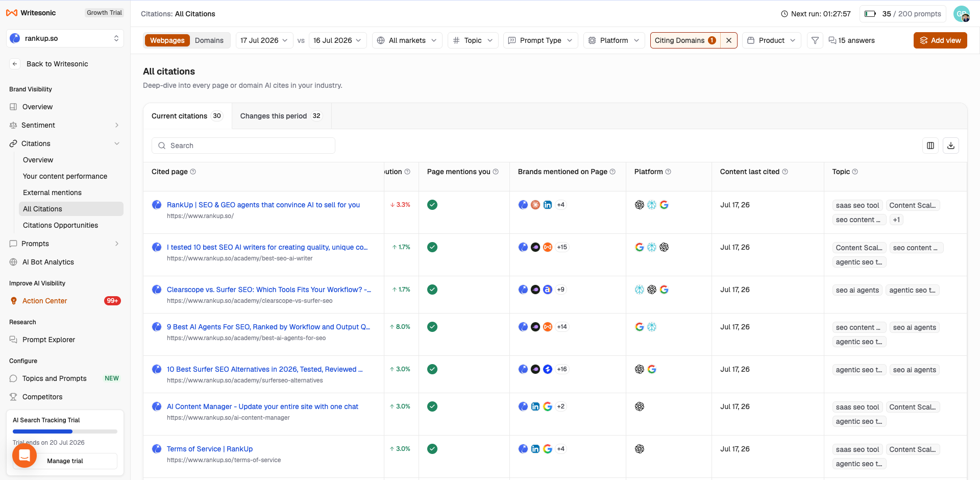Click the info icon next to Page mentions you
Screen dimensions: 980x480
496,172
